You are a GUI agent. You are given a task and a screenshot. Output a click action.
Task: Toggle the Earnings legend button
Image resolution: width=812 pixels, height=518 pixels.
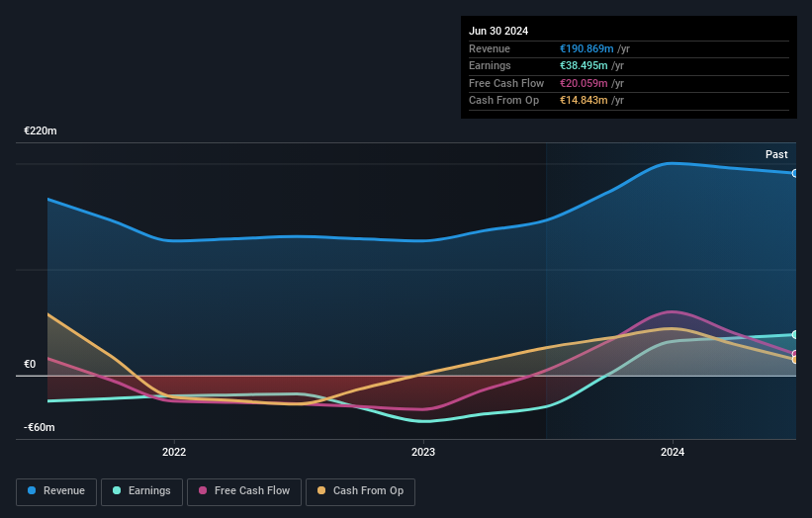coord(141,491)
